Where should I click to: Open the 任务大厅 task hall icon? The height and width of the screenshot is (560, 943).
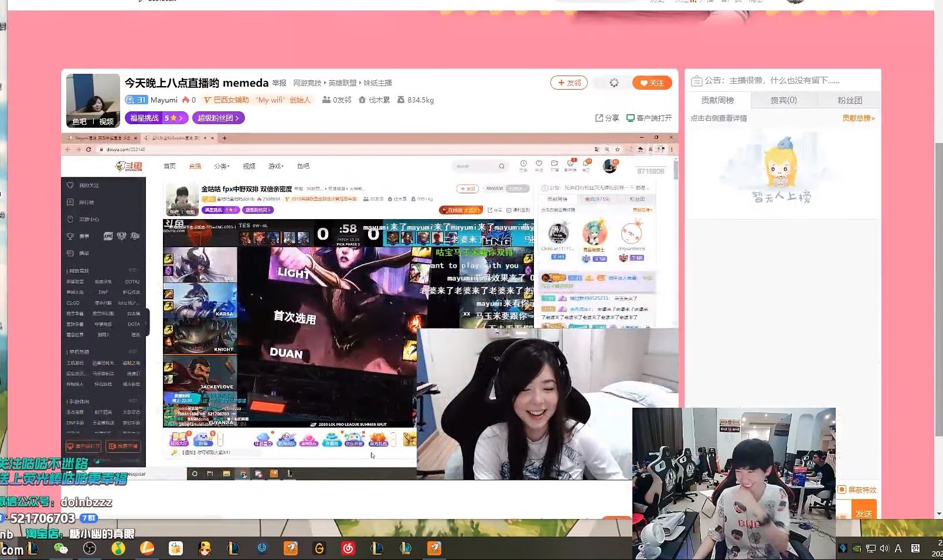click(179, 438)
